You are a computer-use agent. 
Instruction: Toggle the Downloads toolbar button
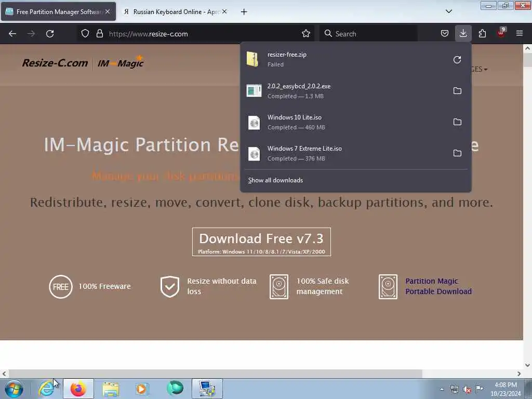coord(463,34)
